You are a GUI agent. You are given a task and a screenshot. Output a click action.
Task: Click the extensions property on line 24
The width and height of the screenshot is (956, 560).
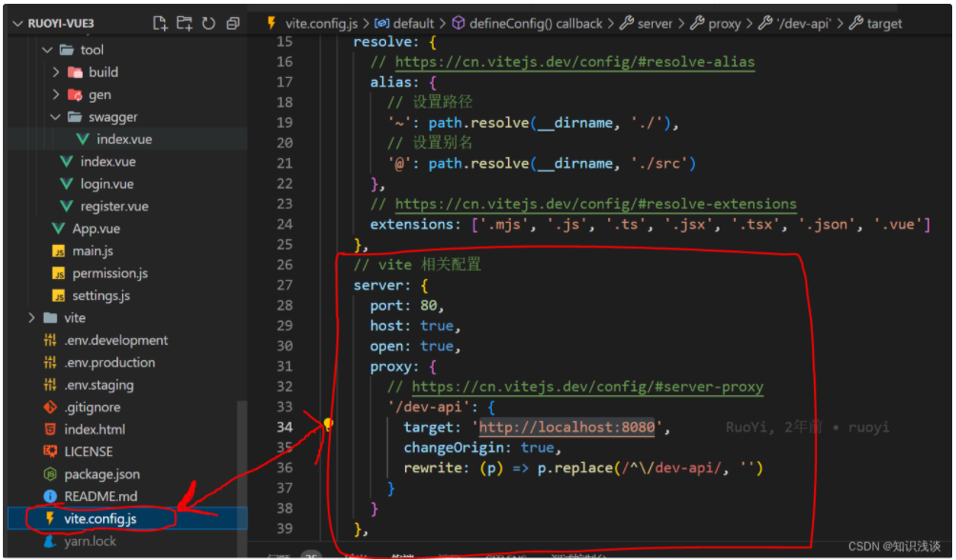(x=411, y=224)
